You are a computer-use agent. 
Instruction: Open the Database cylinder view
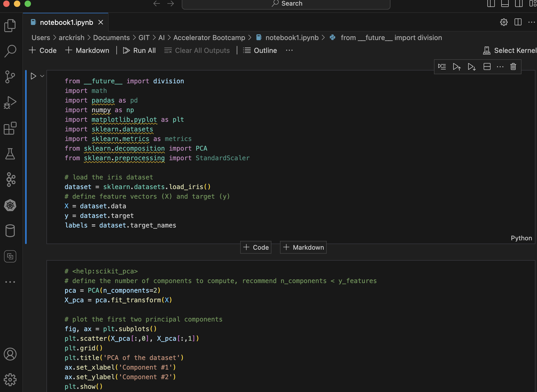click(x=10, y=231)
